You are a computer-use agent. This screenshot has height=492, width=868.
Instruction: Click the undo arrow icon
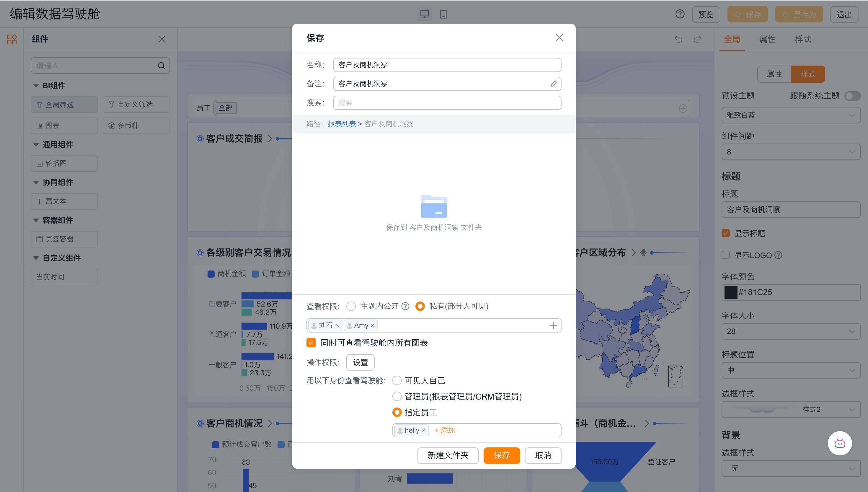coord(678,39)
